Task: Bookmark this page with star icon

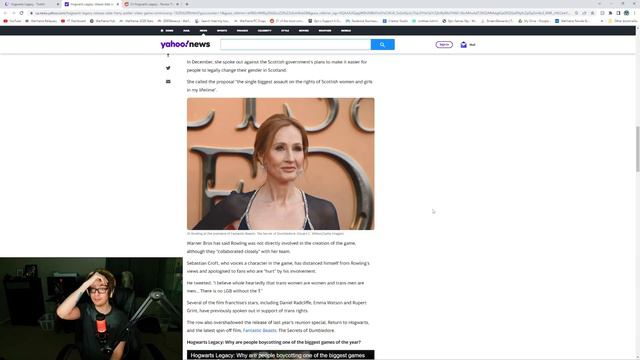Action: 593,13
